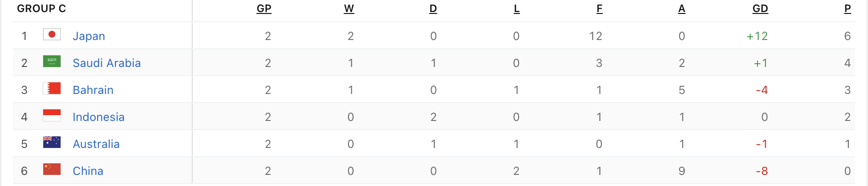Open the Japan team link
868x186 pixels.
click(x=89, y=36)
